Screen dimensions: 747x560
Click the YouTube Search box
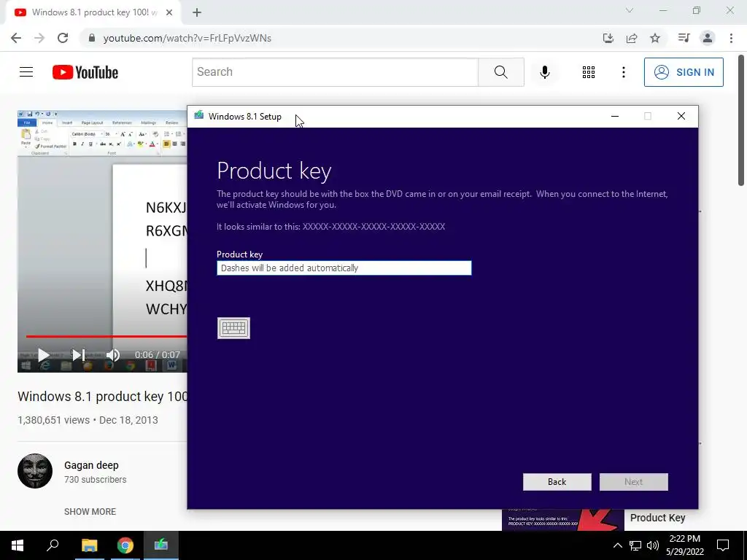pyautogui.click(x=335, y=72)
